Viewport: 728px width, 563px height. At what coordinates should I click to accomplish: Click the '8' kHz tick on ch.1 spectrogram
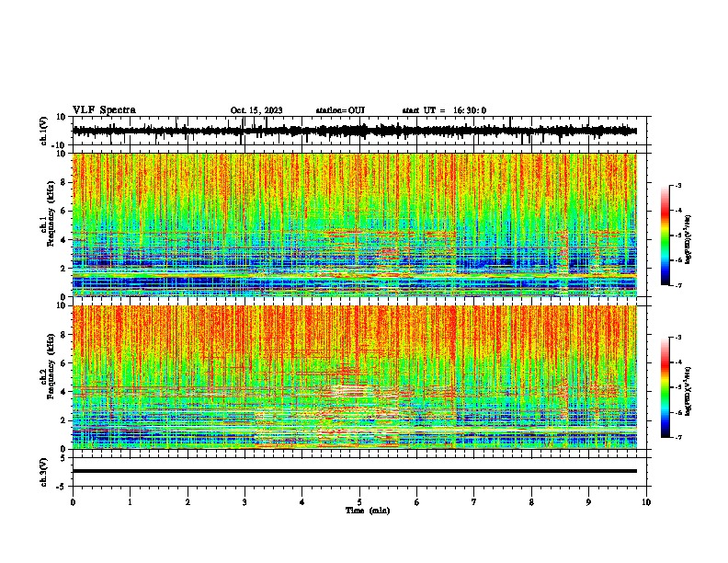pos(63,182)
